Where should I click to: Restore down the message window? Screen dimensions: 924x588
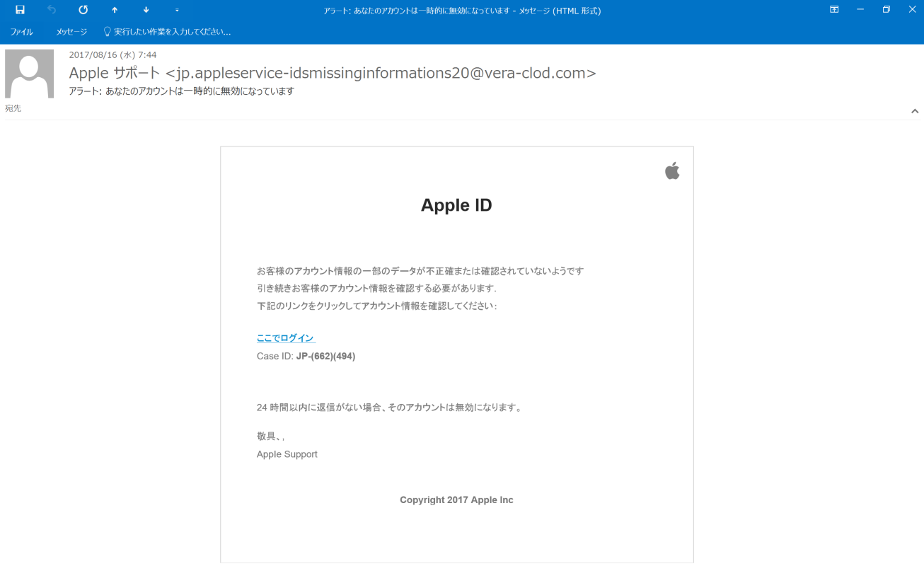886,10
